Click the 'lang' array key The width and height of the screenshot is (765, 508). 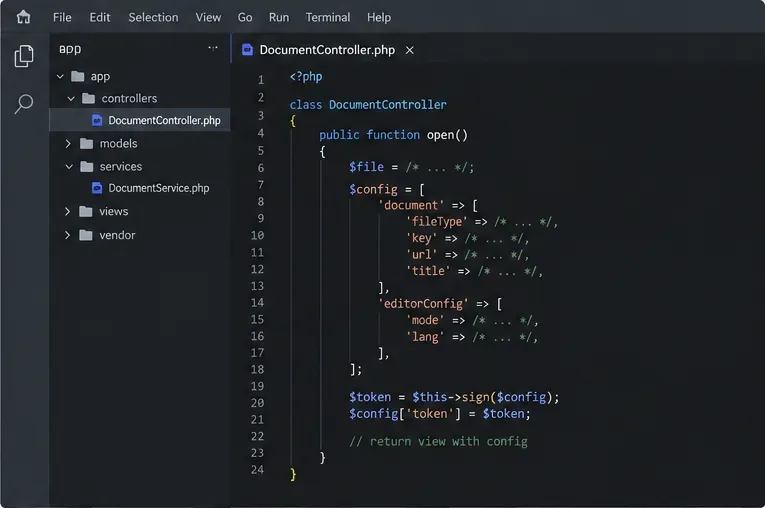[x=425, y=337]
